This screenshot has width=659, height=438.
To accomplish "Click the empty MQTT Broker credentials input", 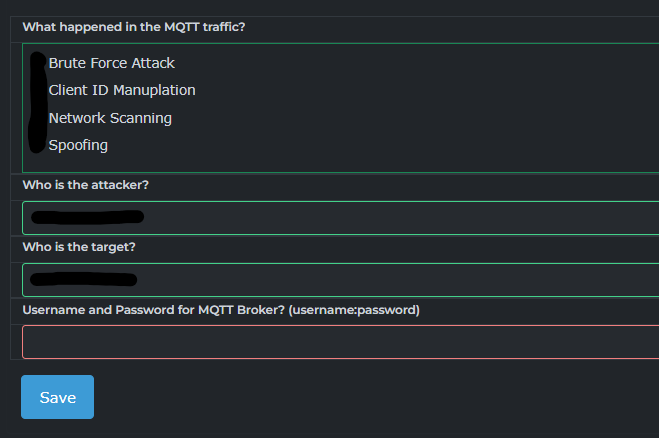I will (340, 342).
